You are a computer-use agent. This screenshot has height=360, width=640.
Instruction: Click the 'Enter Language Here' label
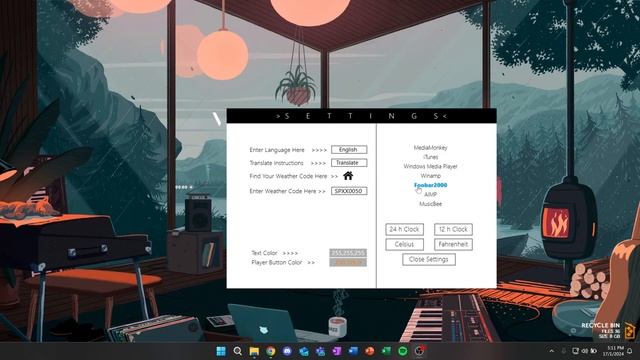pyautogui.click(x=277, y=150)
